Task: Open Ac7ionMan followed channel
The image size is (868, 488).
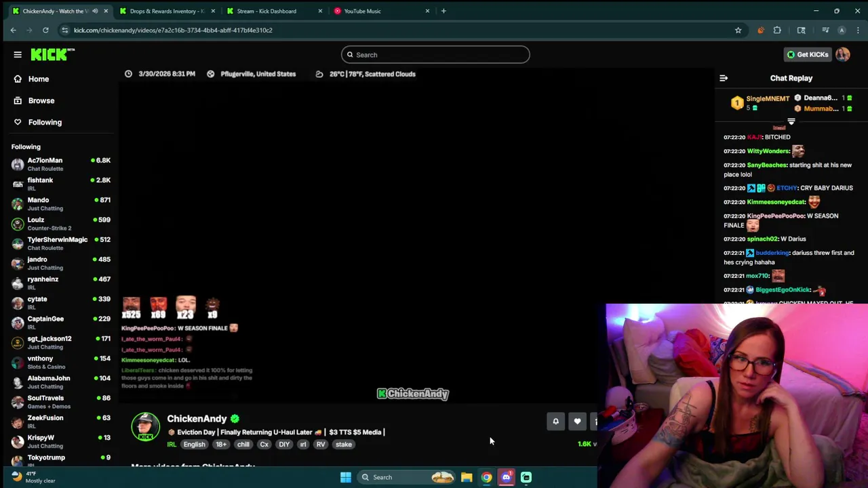Action: (x=61, y=164)
